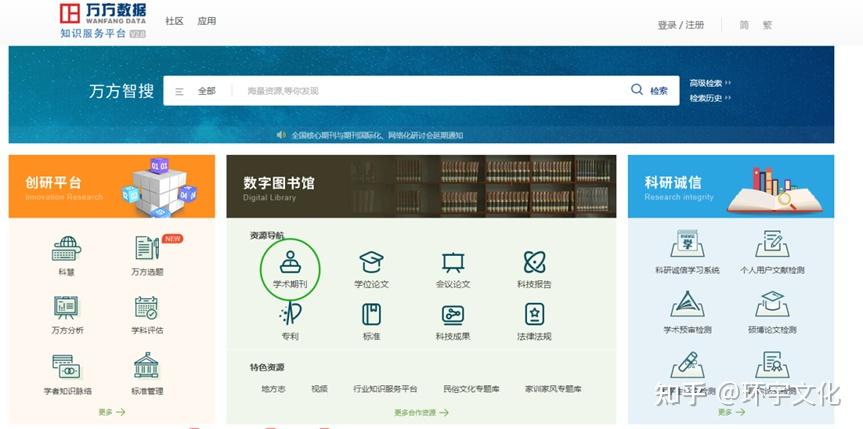Open 检索历史 search history
The height and width of the screenshot is (429, 863).
click(711, 98)
